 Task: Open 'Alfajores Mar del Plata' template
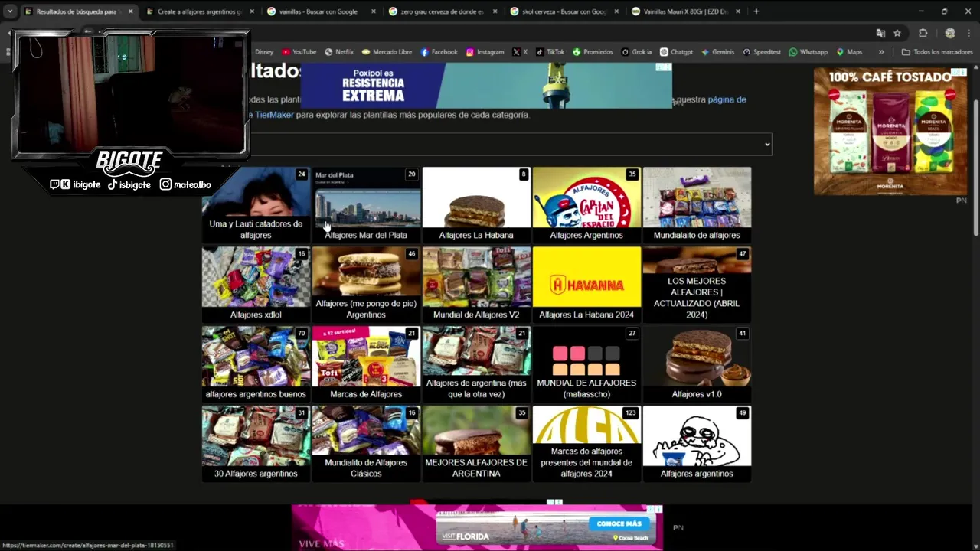(x=366, y=204)
